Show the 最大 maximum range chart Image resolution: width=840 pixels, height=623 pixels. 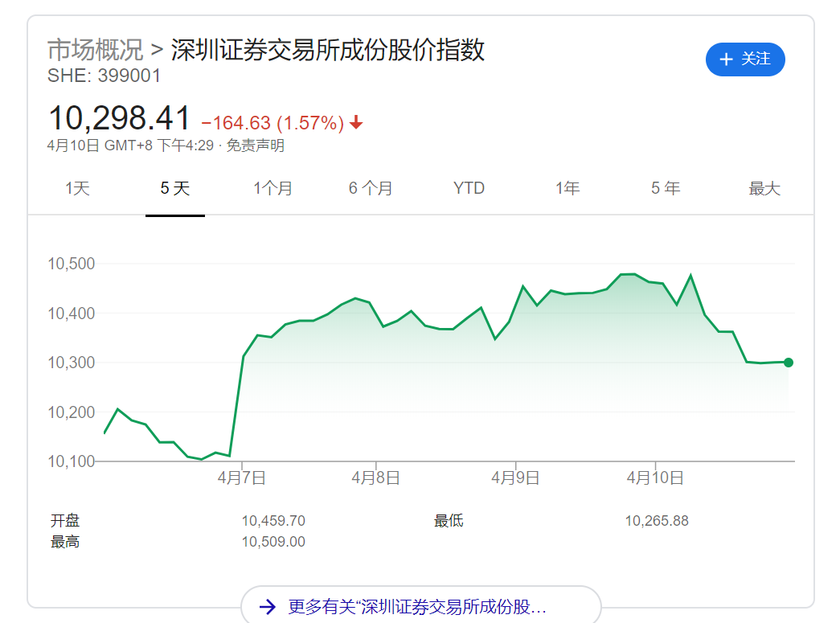764,189
